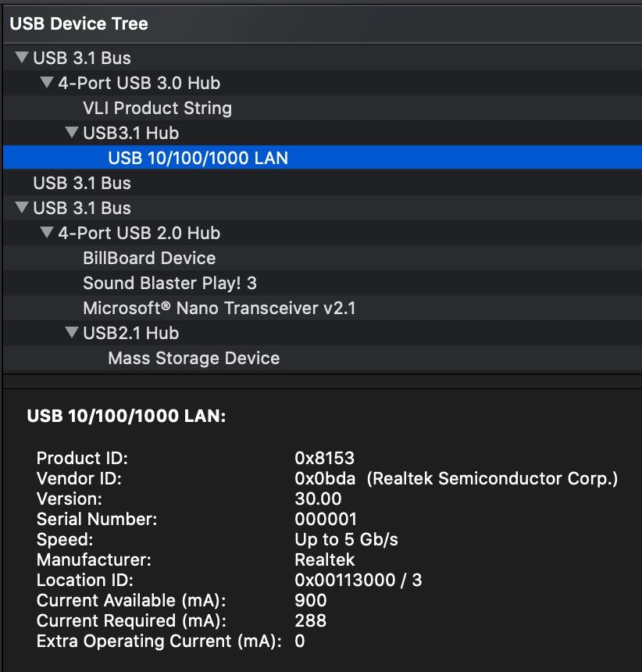Click the USB 10/100/1000 LAN details heading
The height and width of the screenshot is (672, 642).
click(x=126, y=416)
